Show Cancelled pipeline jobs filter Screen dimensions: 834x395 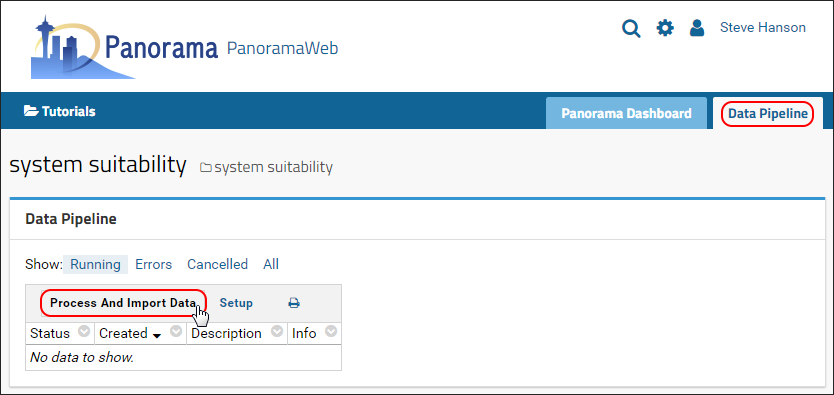(x=218, y=264)
